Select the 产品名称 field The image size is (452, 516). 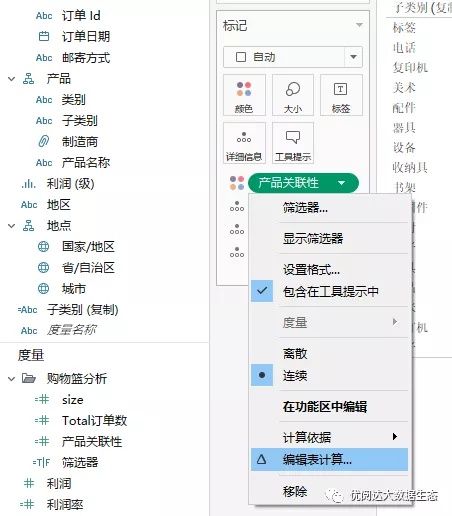[86, 162]
